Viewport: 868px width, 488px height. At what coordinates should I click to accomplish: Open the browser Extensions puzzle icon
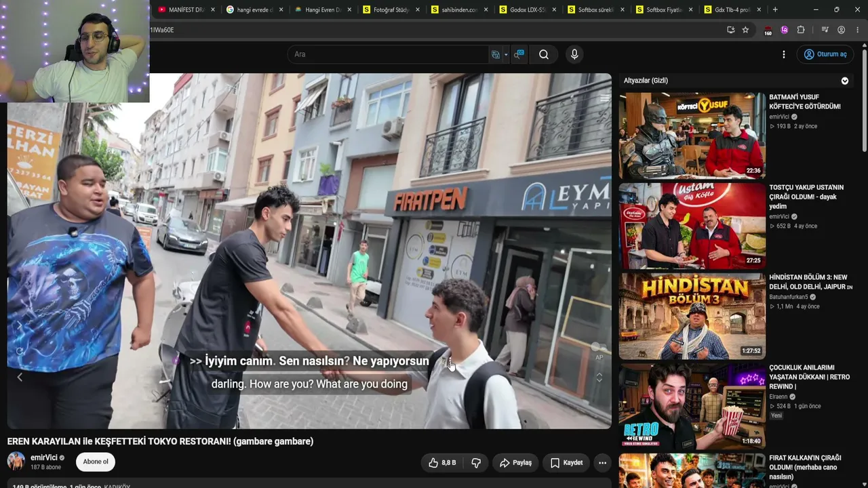click(801, 30)
